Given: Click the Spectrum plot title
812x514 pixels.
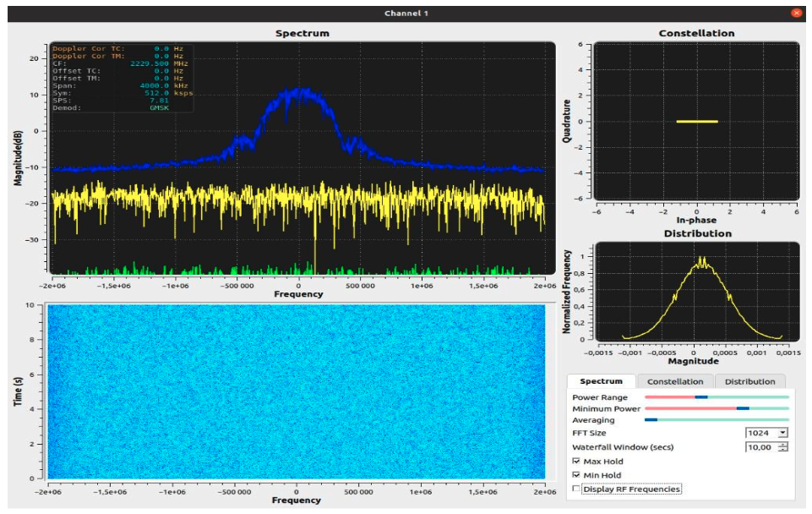Looking at the screenshot, I should [x=302, y=33].
